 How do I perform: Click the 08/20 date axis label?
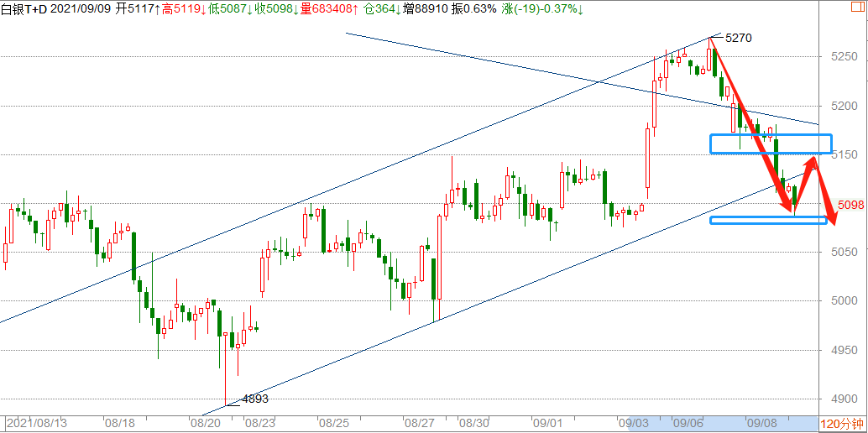[x=205, y=423]
